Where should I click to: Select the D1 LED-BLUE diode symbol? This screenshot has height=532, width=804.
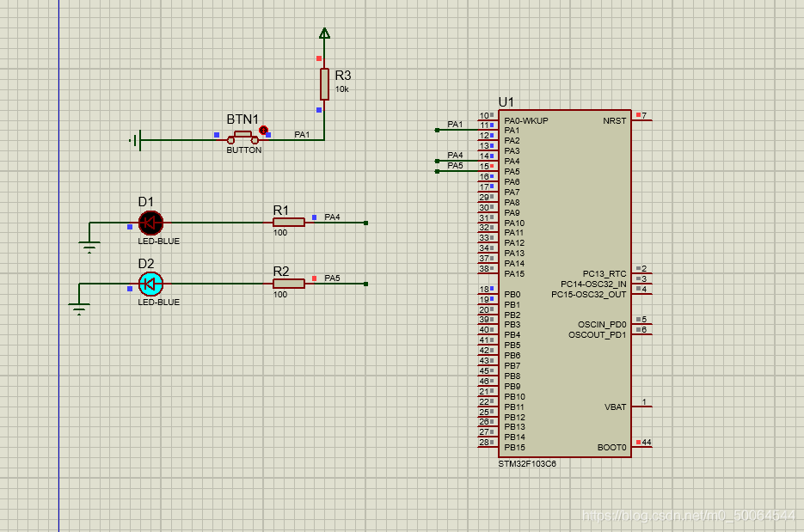click(x=150, y=223)
